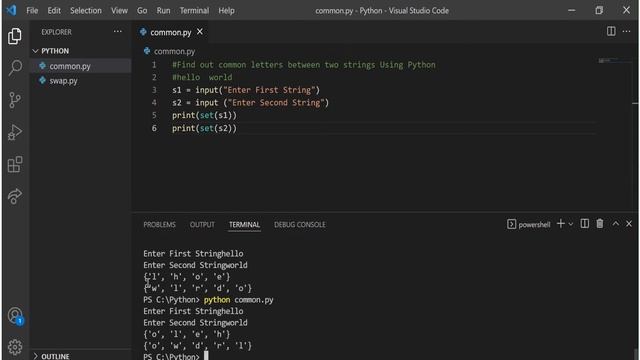
Task: Open the Extensions view
Action: click(x=15, y=164)
